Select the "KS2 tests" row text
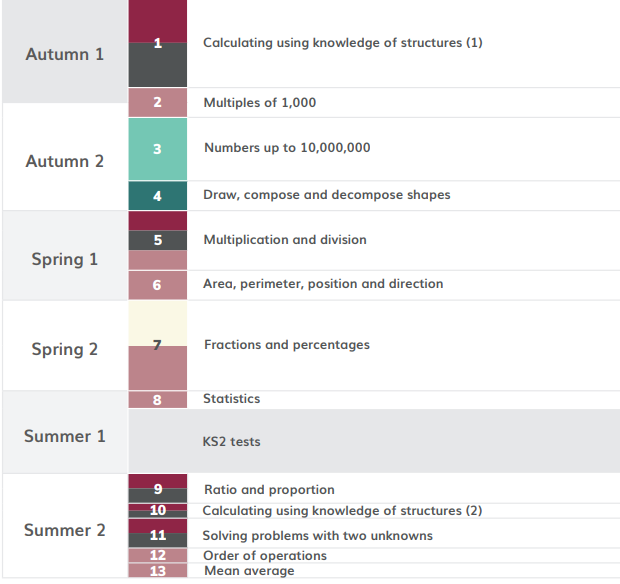The width and height of the screenshot is (620, 584). 231,441
